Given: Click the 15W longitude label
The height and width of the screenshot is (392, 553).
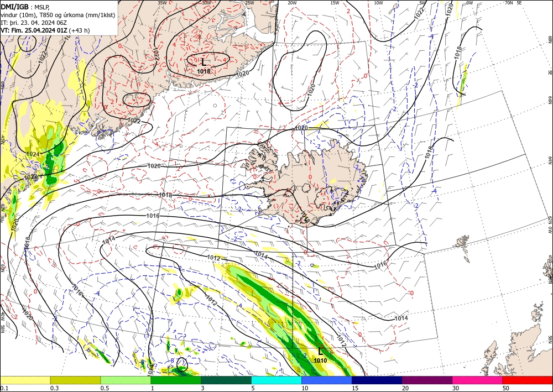Looking at the screenshot, I should click(335, 3).
